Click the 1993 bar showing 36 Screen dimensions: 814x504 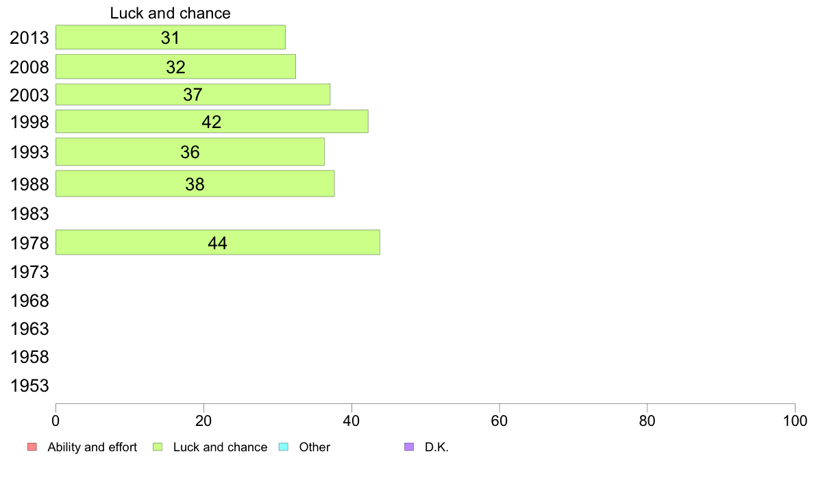[x=190, y=151]
